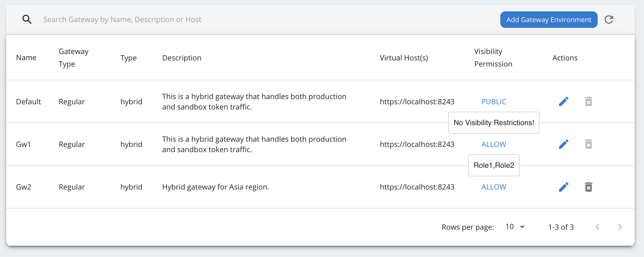
Task: Click the search magnifier icon
Action: (x=27, y=20)
